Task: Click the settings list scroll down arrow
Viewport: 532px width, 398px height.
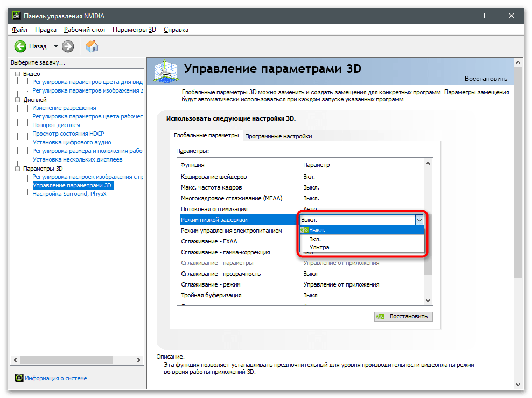Action: pos(428,301)
